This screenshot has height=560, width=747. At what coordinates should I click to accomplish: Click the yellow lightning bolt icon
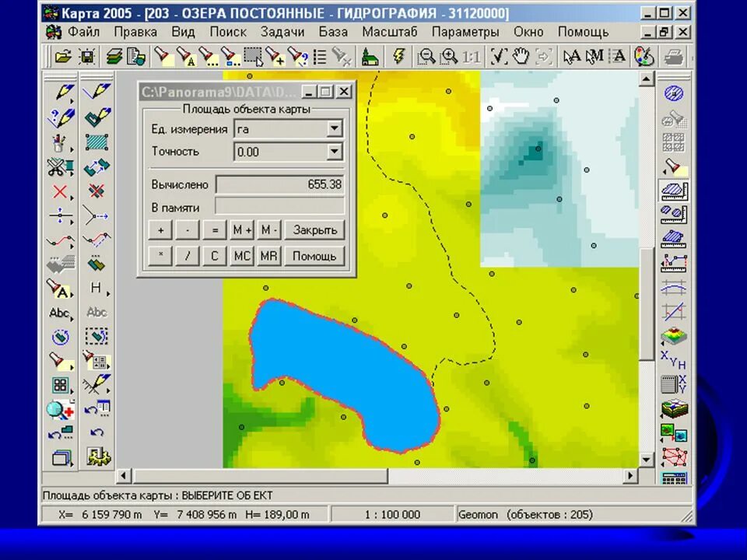coord(399,57)
